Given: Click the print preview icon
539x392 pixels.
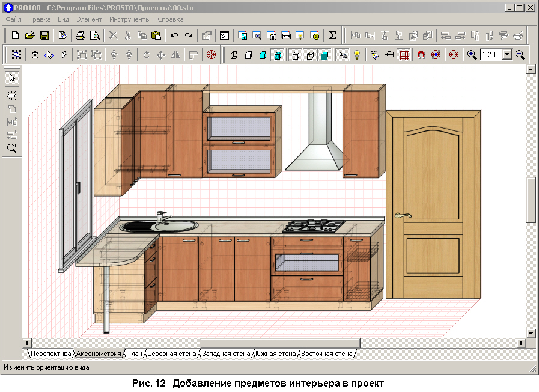Looking at the screenshot, I should 94,35.
